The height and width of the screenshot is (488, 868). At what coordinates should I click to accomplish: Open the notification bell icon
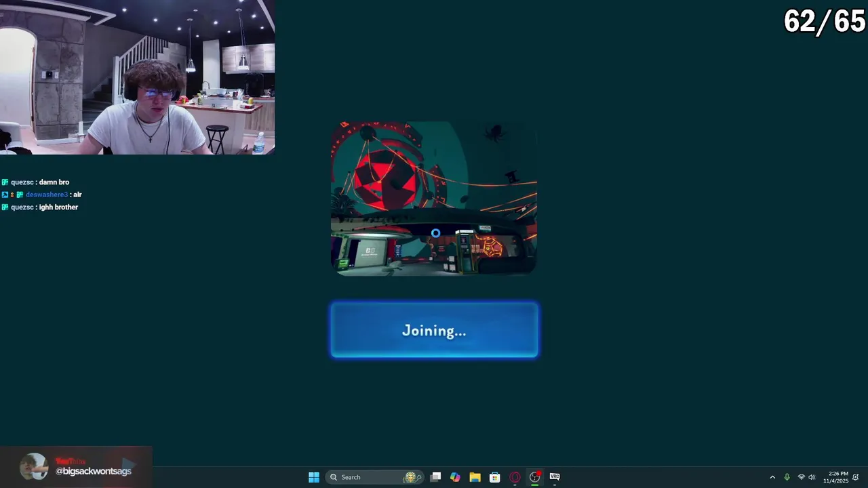pos(856,477)
